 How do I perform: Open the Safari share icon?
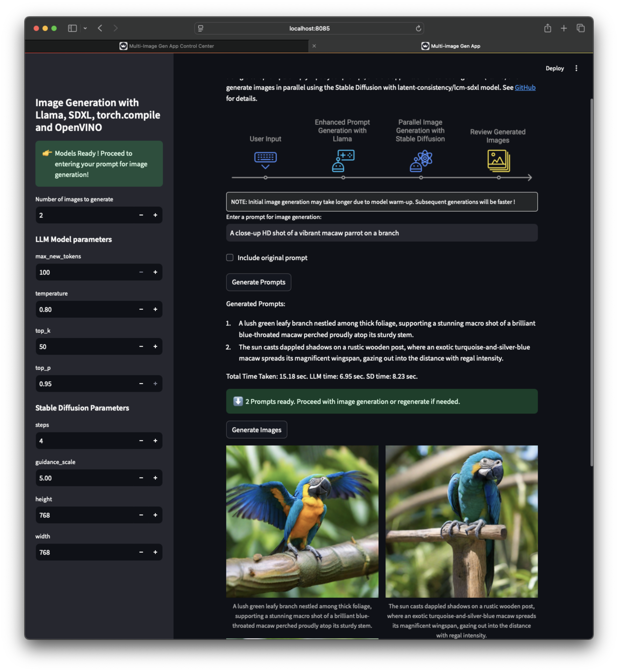547,28
